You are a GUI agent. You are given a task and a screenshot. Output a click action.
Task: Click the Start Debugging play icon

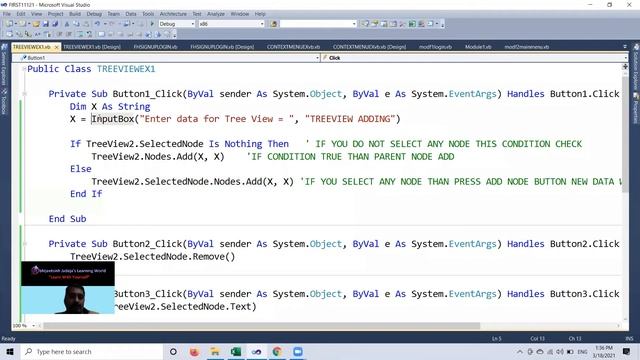(x=152, y=24)
